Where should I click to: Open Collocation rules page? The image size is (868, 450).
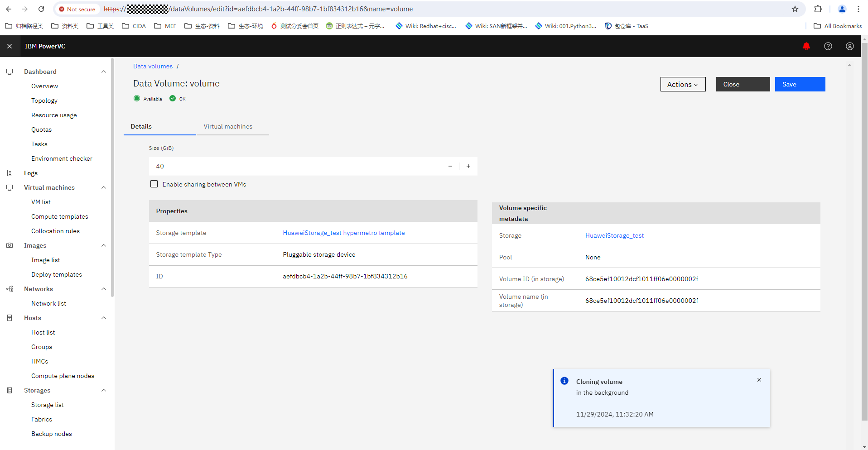coord(55,231)
